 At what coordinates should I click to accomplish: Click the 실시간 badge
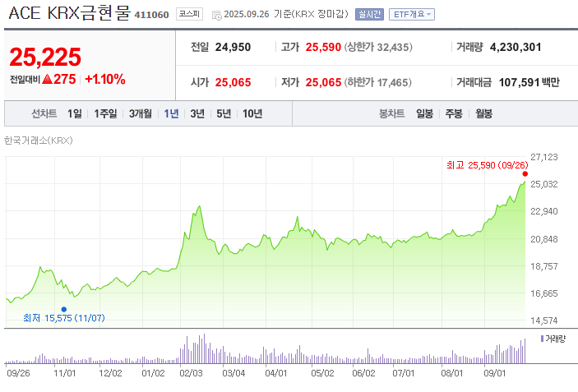369,14
